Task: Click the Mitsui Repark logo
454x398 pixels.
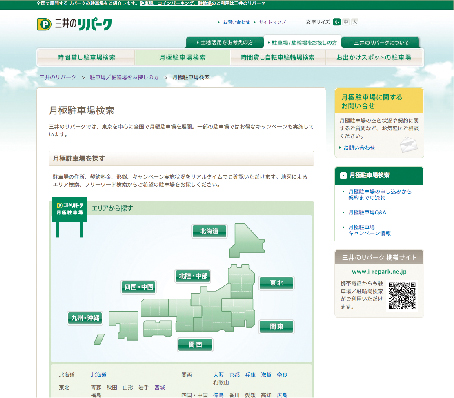Action: click(x=75, y=24)
